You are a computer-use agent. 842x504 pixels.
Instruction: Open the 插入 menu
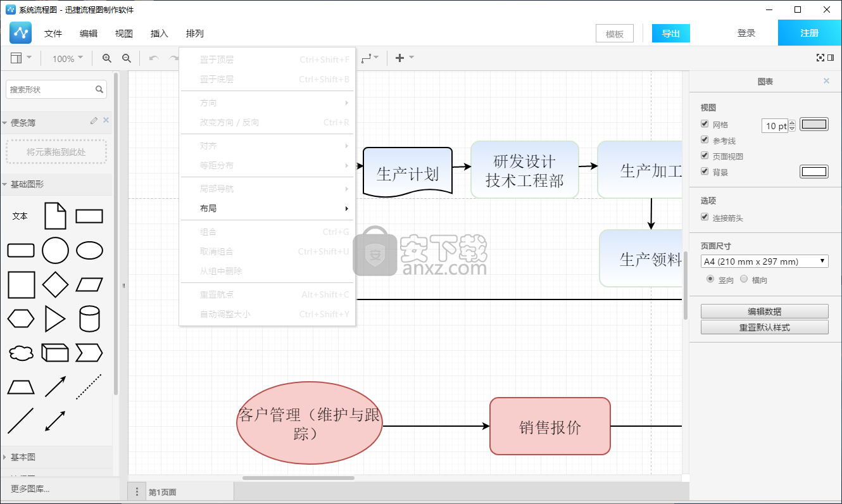pyautogui.click(x=160, y=34)
